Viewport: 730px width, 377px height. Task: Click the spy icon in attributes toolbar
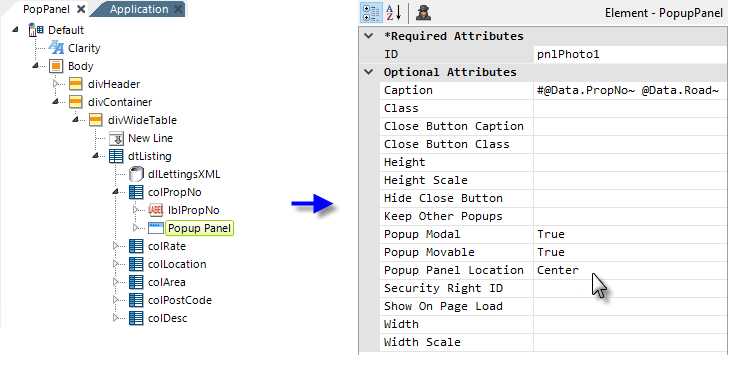tap(423, 13)
